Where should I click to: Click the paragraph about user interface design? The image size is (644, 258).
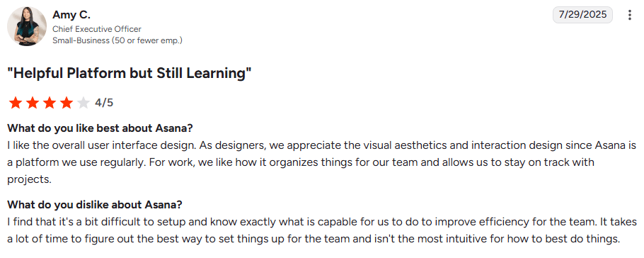321,162
